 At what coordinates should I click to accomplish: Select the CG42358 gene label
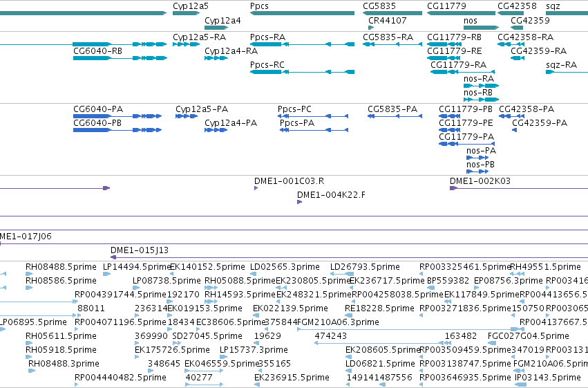pos(517,6)
